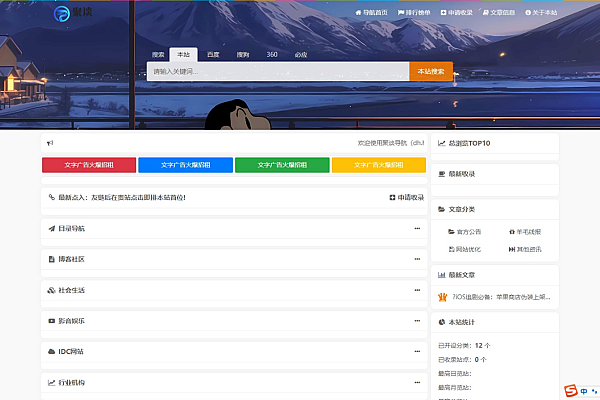This screenshot has height=400, width=600.
Task: Open the 网站优化 article category
Action: [x=465, y=249]
